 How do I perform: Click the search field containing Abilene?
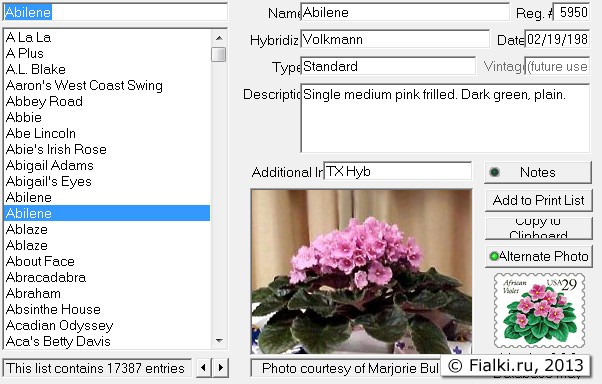coord(115,12)
